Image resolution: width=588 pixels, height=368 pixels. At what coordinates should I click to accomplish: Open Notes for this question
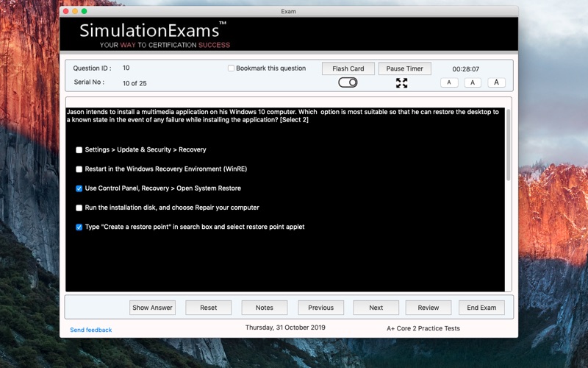click(265, 308)
